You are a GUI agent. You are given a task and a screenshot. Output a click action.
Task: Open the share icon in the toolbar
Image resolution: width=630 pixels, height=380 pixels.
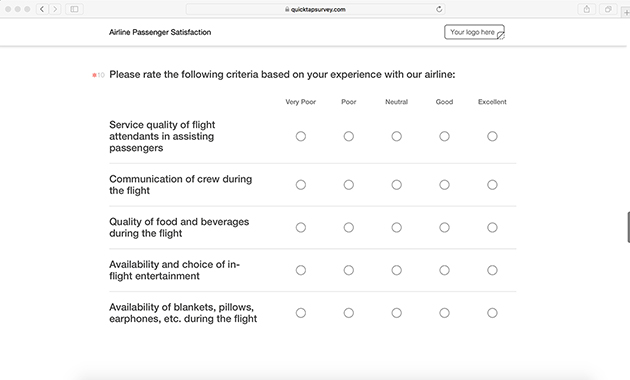[x=587, y=9]
